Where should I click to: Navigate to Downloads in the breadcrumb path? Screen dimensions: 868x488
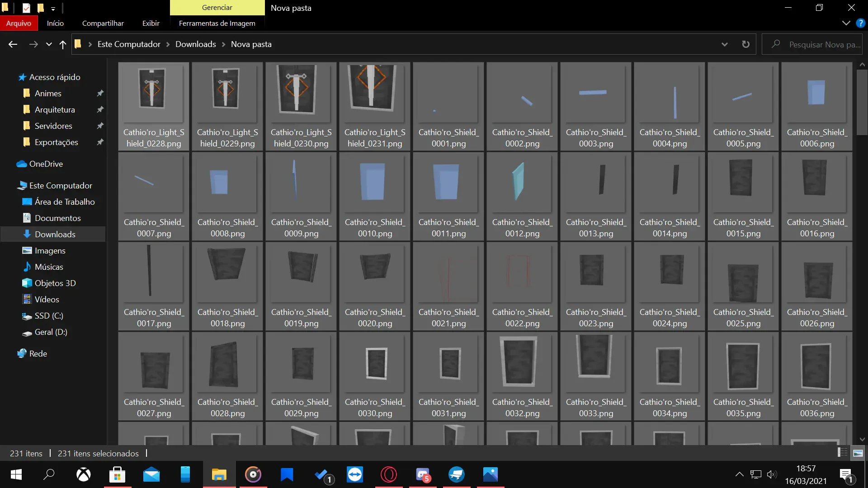196,44
